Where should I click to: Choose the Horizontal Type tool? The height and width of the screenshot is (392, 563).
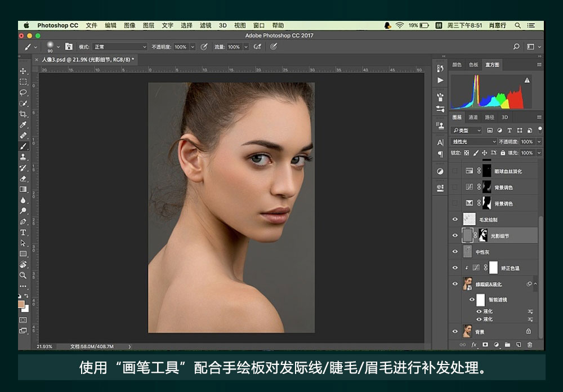(x=23, y=232)
